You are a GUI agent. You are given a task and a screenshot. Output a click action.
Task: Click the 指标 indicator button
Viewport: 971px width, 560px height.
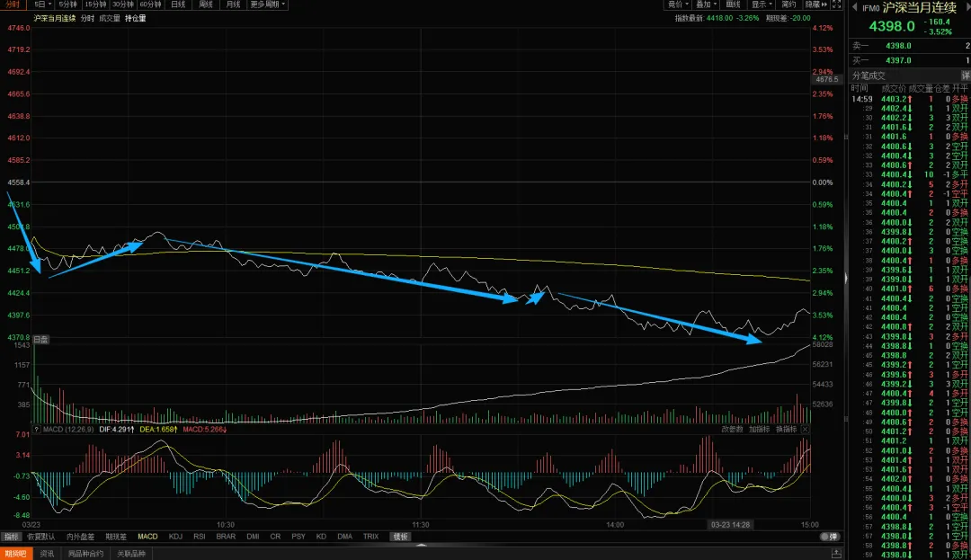coord(11,537)
